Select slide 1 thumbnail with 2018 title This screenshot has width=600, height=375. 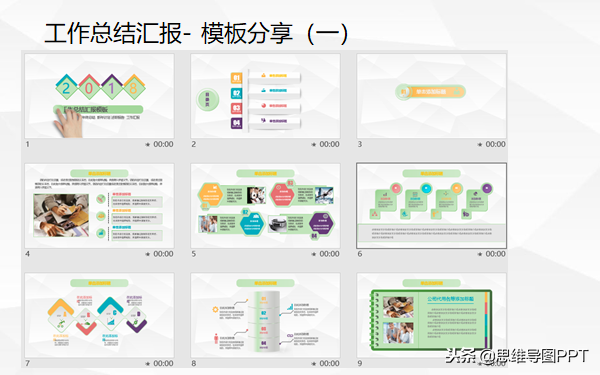99,96
